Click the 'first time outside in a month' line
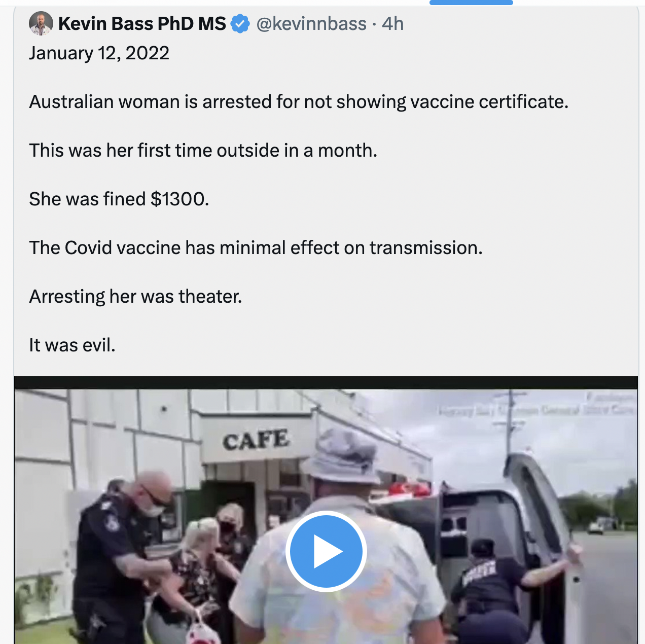The image size is (645, 644). (203, 151)
